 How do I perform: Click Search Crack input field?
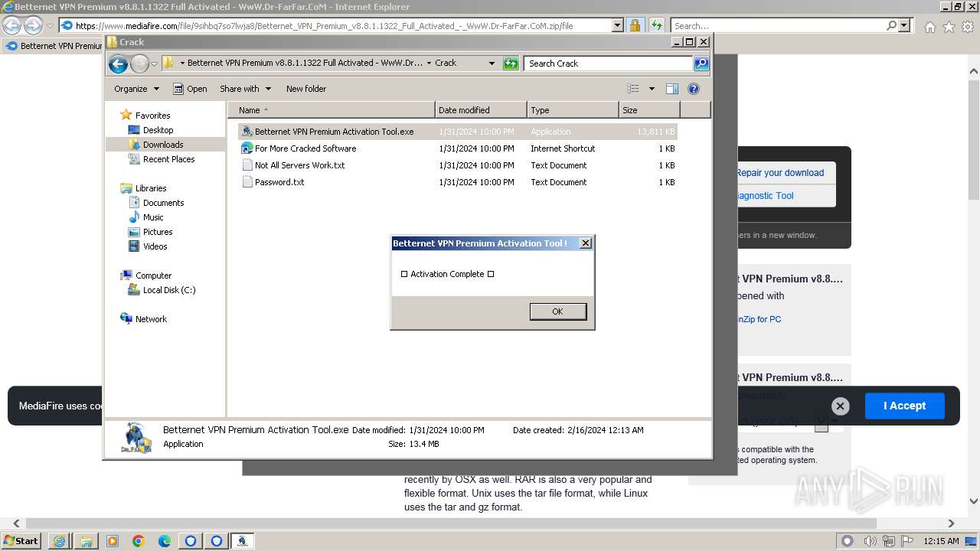click(x=609, y=64)
